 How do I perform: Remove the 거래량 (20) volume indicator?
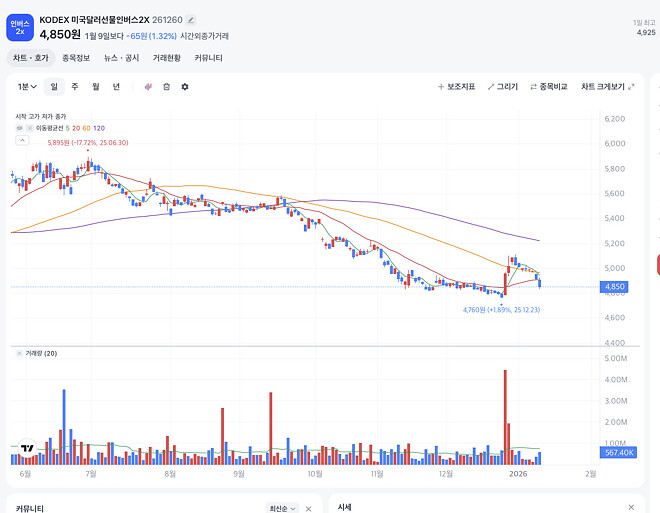[19, 354]
